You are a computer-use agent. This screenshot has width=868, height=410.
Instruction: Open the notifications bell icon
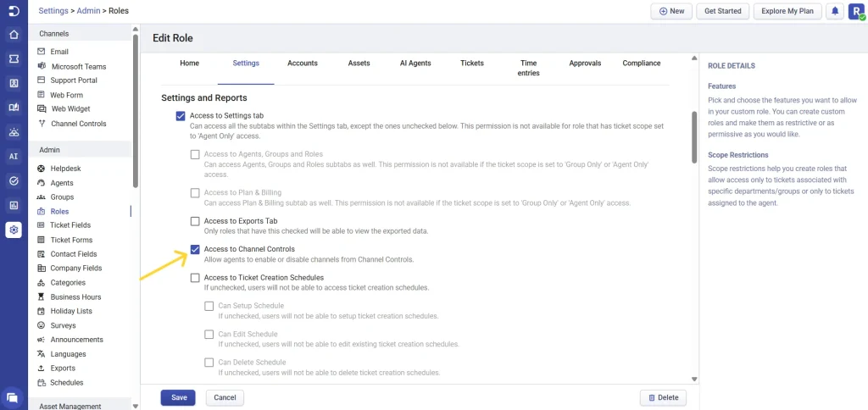tap(835, 11)
